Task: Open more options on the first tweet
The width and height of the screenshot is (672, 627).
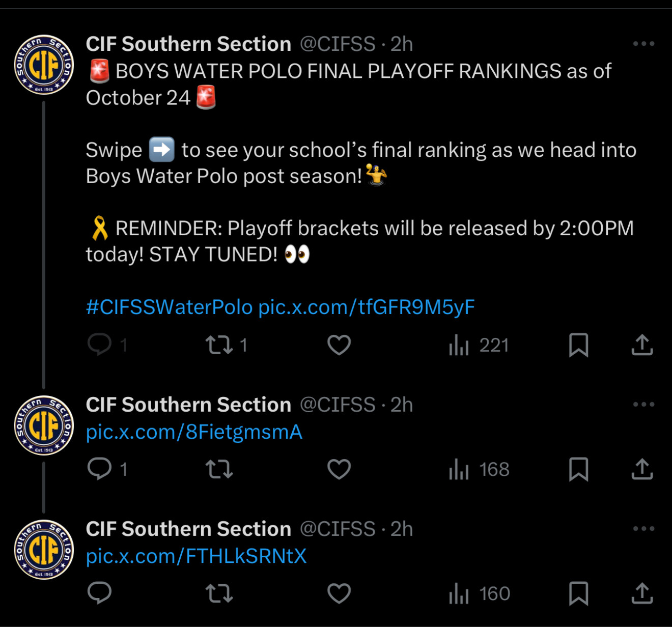Action: pos(643,44)
